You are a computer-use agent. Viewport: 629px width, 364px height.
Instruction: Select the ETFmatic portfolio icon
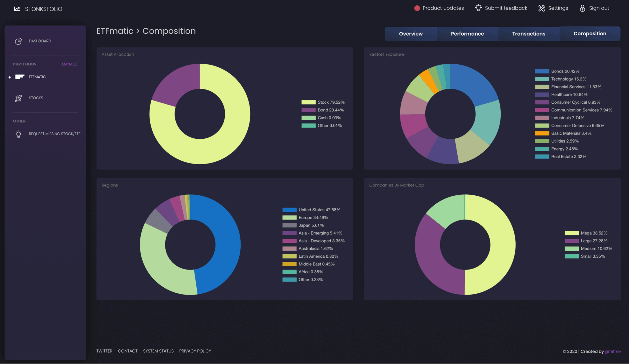pos(20,77)
